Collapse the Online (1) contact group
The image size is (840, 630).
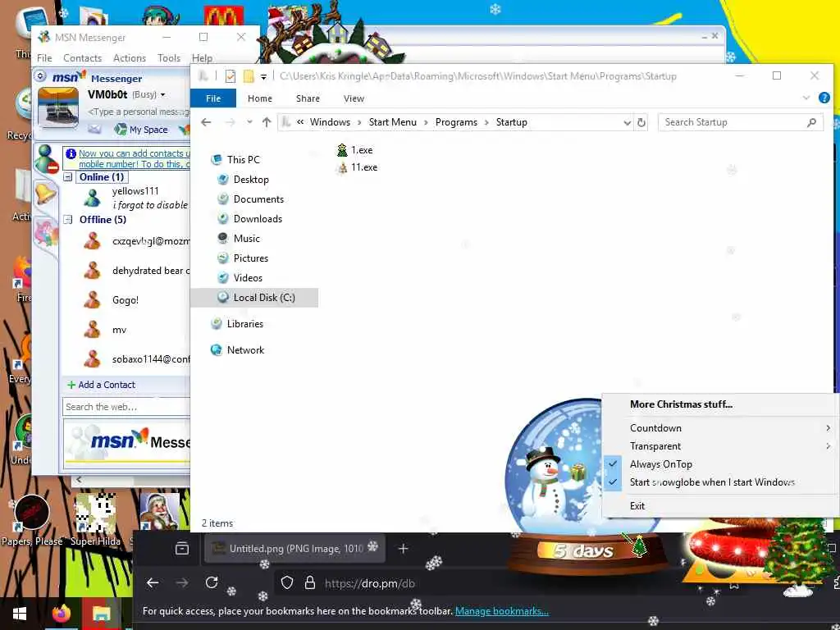(68, 177)
